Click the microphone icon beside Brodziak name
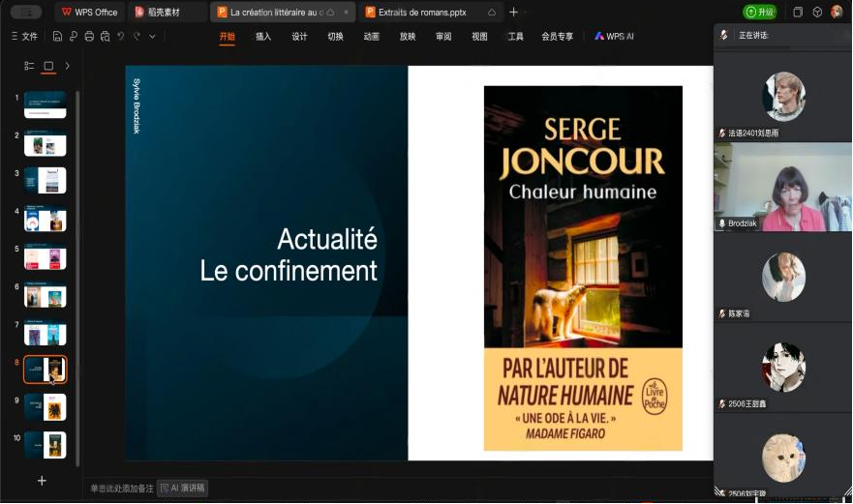853x504 pixels. [x=722, y=223]
